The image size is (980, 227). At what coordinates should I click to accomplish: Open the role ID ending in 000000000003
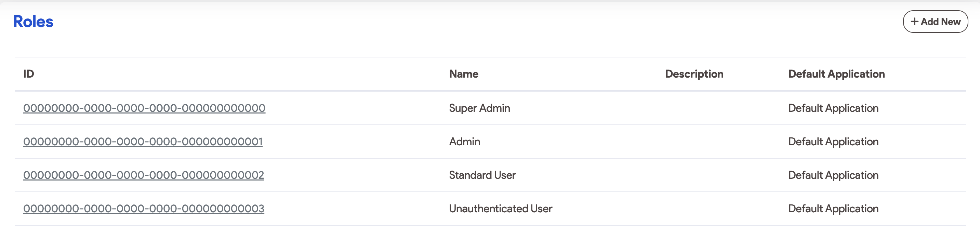[143, 209]
